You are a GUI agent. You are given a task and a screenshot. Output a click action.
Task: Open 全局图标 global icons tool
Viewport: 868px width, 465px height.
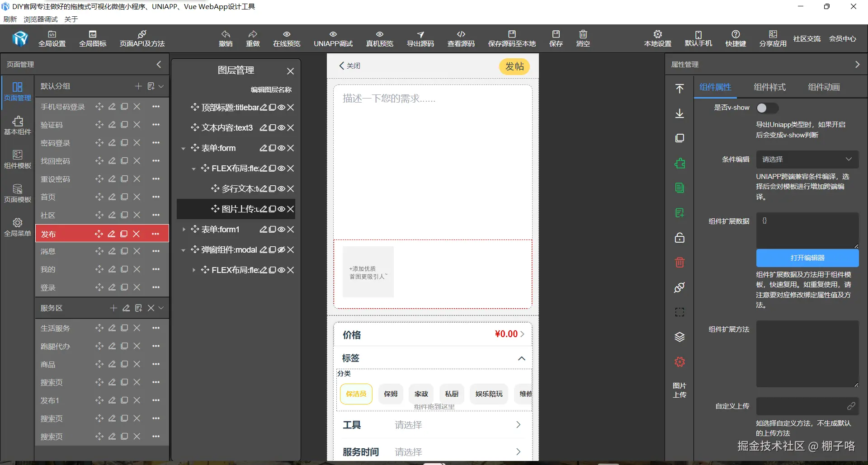93,39
